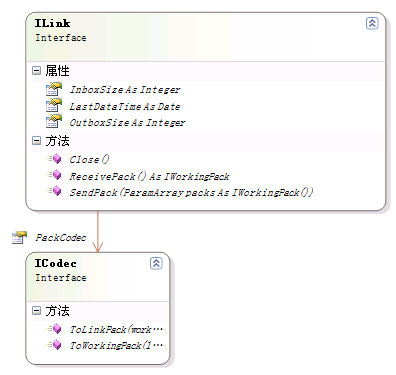The width and height of the screenshot is (396, 375).
Task: Click the PackCodec association property icon
Action: click(19, 238)
